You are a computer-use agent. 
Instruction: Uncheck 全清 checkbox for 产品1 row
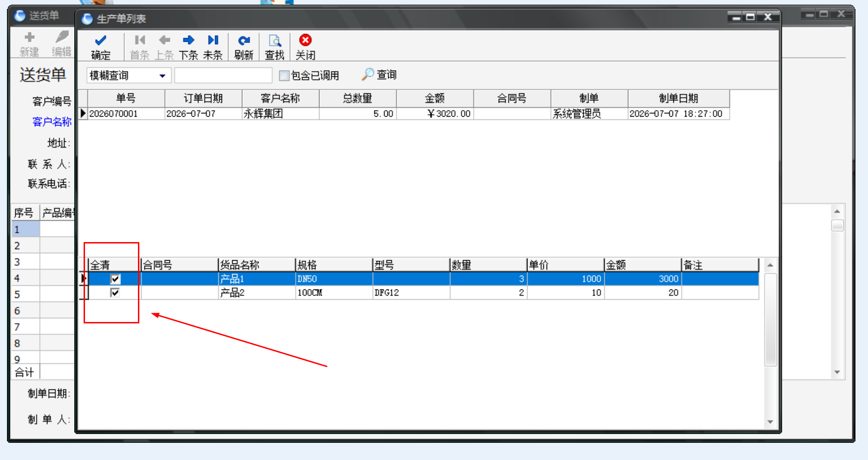click(x=115, y=279)
